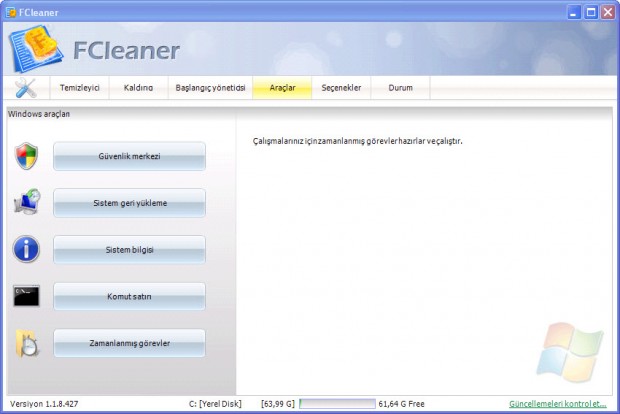Open the Temizleyici tab

point(79,88)
